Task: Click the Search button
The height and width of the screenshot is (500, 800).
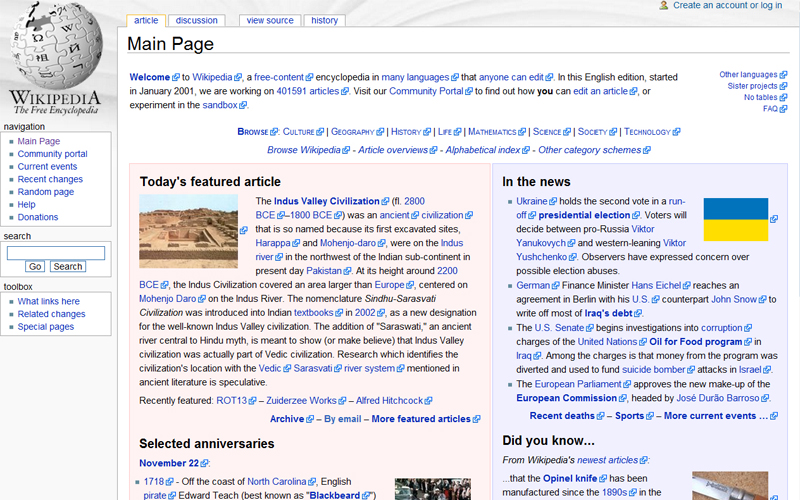Action: coord(68,266)
